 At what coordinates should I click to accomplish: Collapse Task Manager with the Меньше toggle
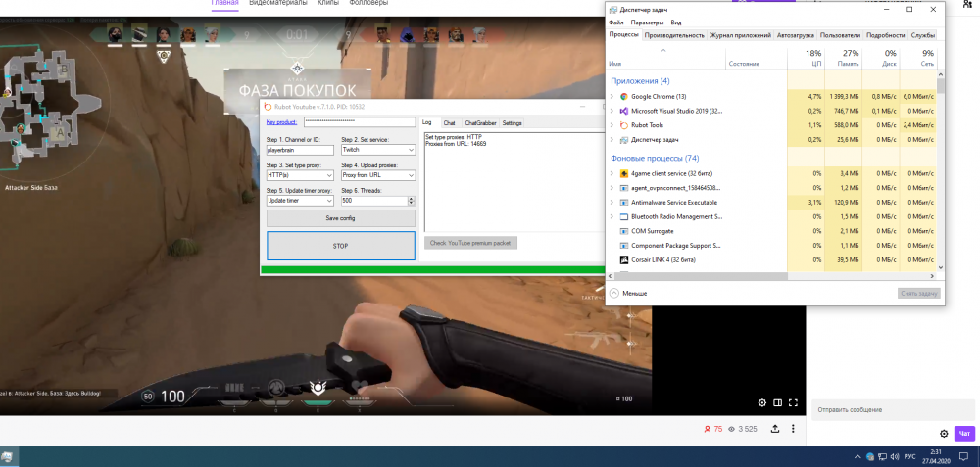(628, 293)
